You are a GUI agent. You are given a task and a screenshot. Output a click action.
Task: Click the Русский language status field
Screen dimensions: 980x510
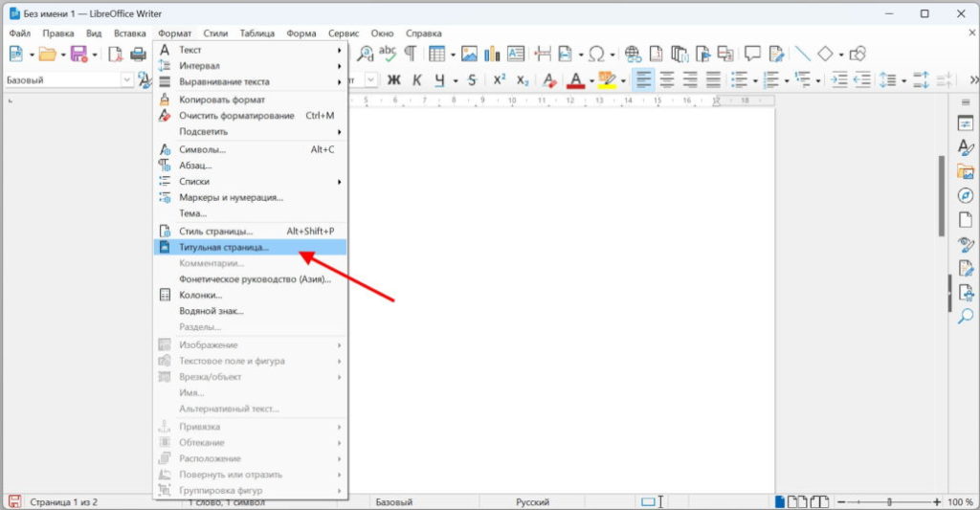[532, 502]
